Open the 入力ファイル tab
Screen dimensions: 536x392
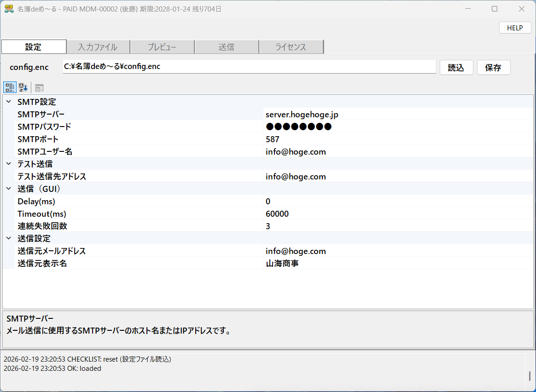[x=98, y=47]
